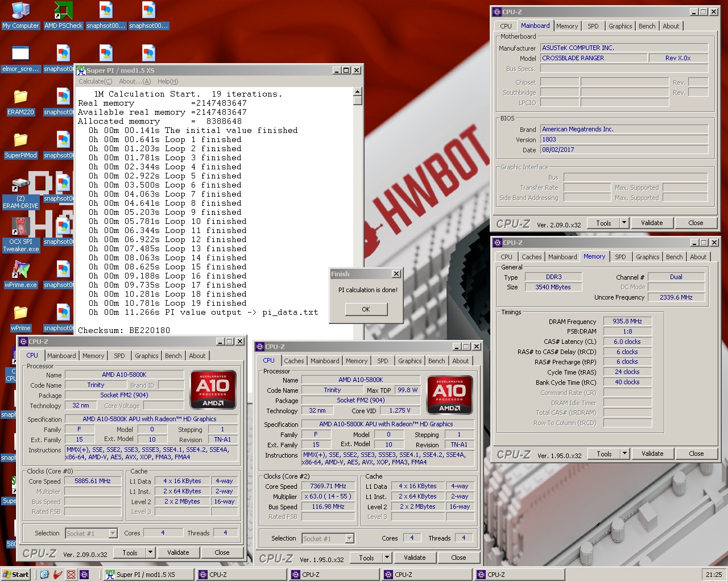
Task: Open the Caches tab in the CPU-Z 1.95 CPU window
Action: (x=293, y=361)
